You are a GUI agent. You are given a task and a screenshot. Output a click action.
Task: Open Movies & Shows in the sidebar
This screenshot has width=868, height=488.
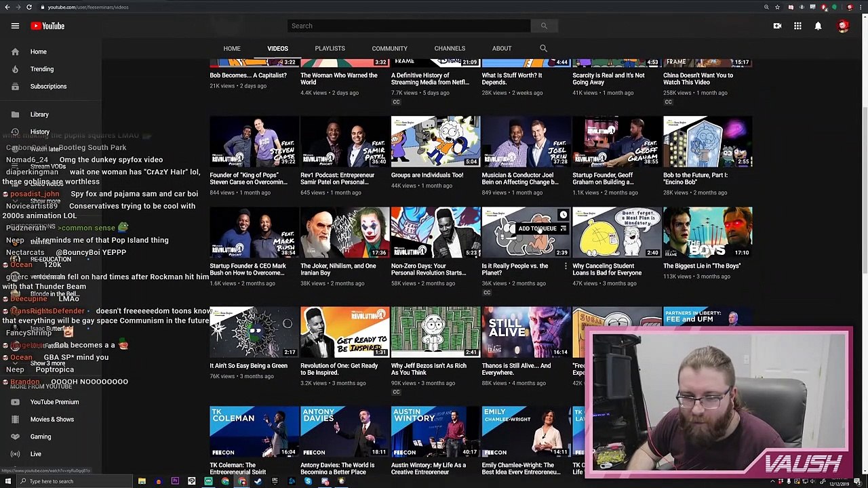click(51, 420)
